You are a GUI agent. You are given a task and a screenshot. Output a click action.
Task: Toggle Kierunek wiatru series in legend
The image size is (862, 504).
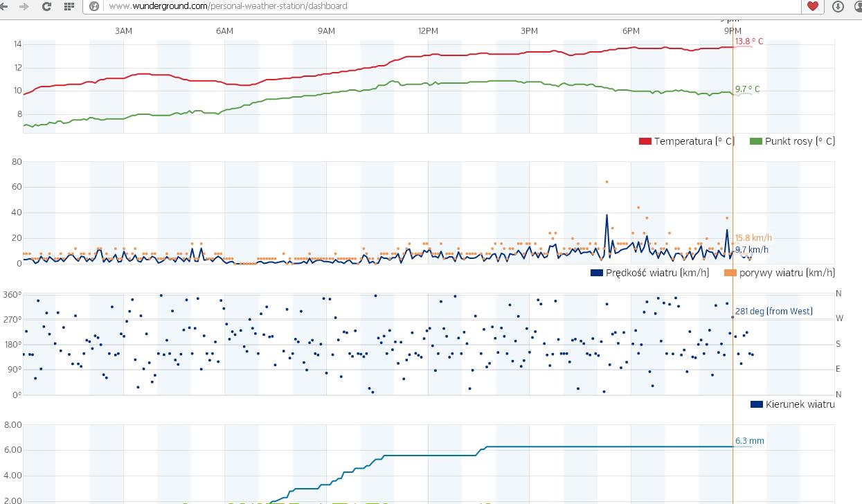click(x=800, y=404)
